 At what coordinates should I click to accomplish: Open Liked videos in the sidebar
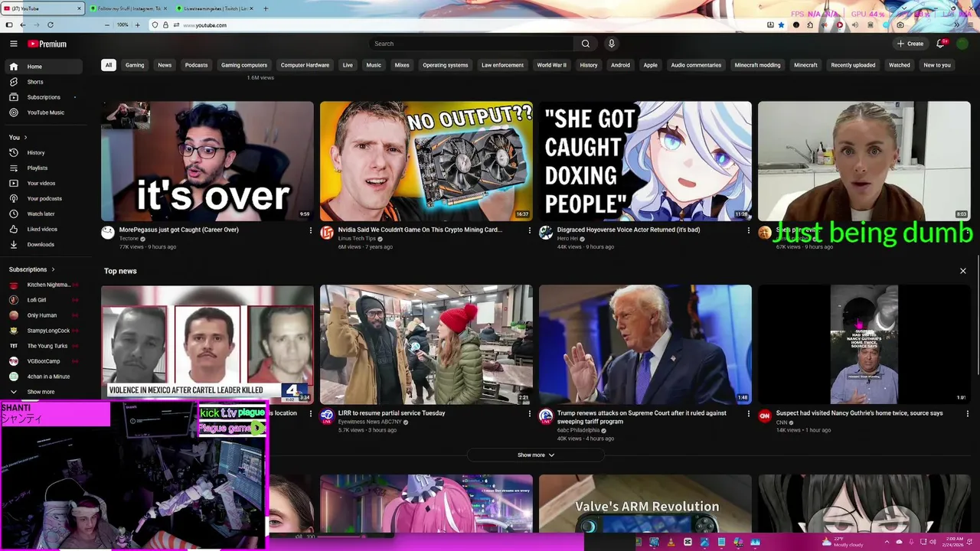tap(42, 229)
